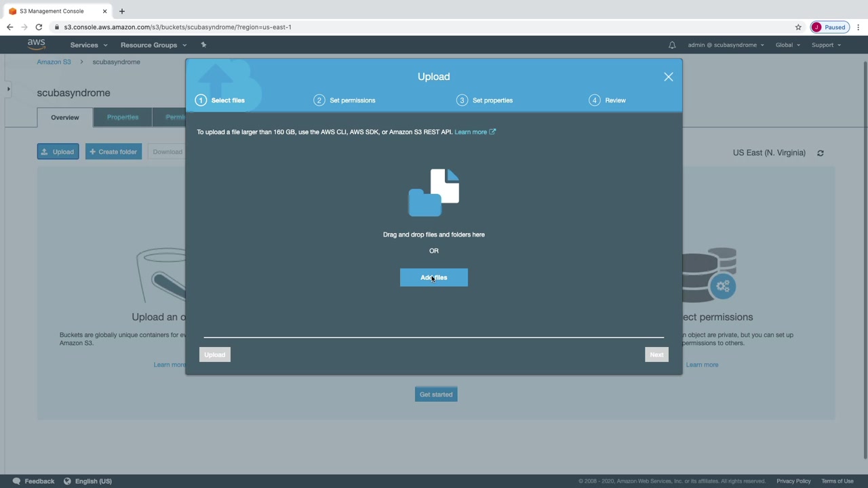Open the notifications bell

coord(672,45)
